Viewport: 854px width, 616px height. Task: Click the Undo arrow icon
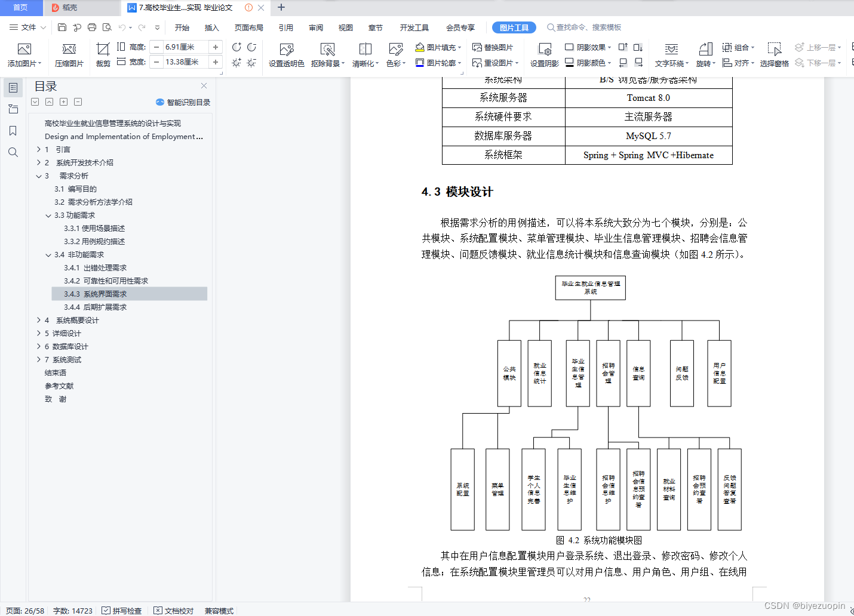pyautogui.click(x=122, y=27)
